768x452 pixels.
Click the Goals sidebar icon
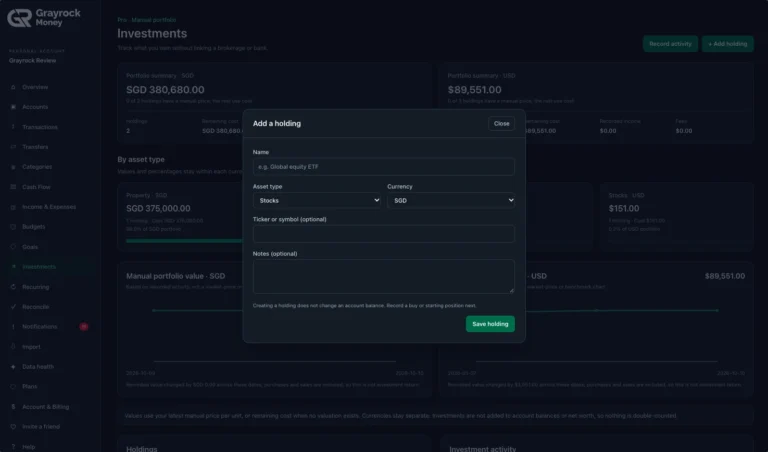pos(13,247)
